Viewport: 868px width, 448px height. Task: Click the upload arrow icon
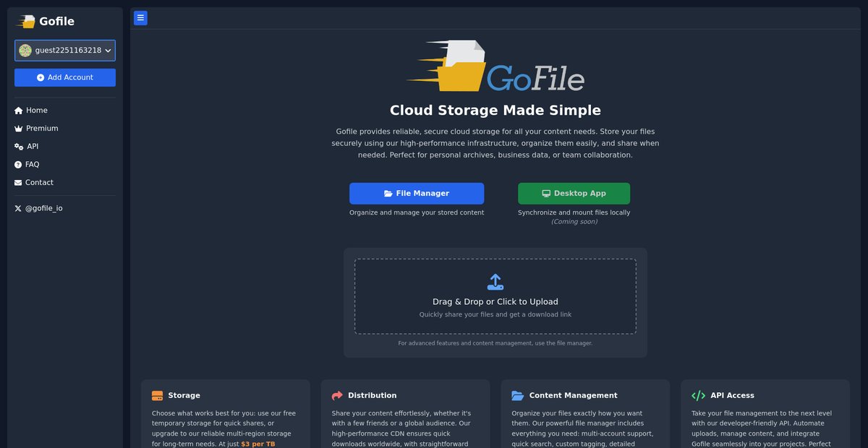pyautogui.click(x=495, y=282)
